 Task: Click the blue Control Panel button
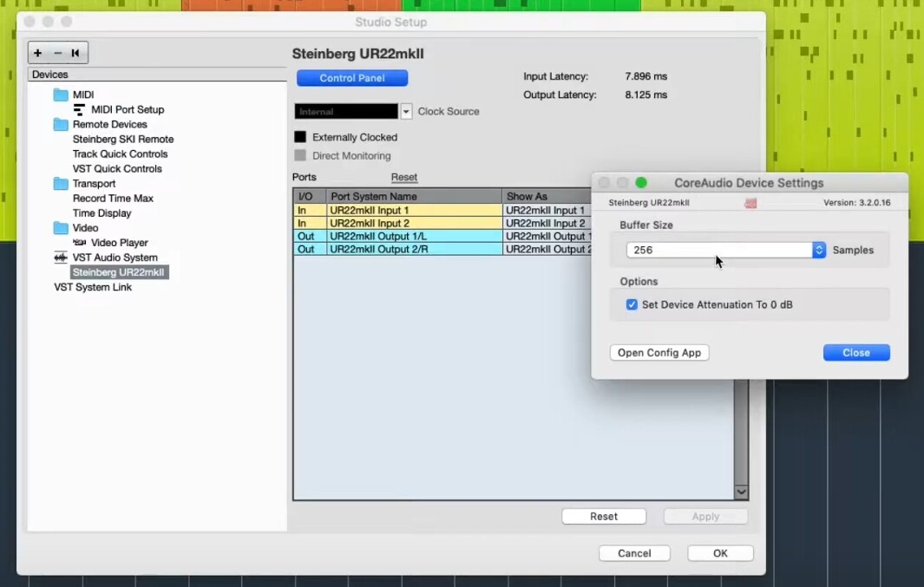click(x=351, y=78)
